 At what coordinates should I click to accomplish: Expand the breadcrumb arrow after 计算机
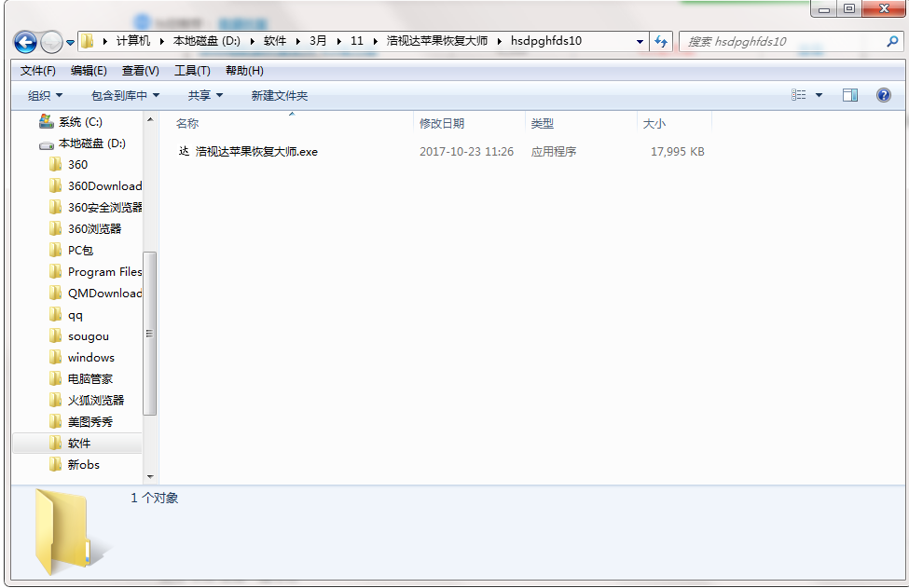click(161, 41)
